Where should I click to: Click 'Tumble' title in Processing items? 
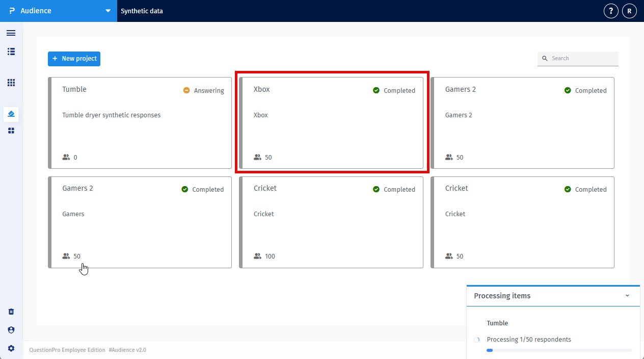(x=497, y=323)
